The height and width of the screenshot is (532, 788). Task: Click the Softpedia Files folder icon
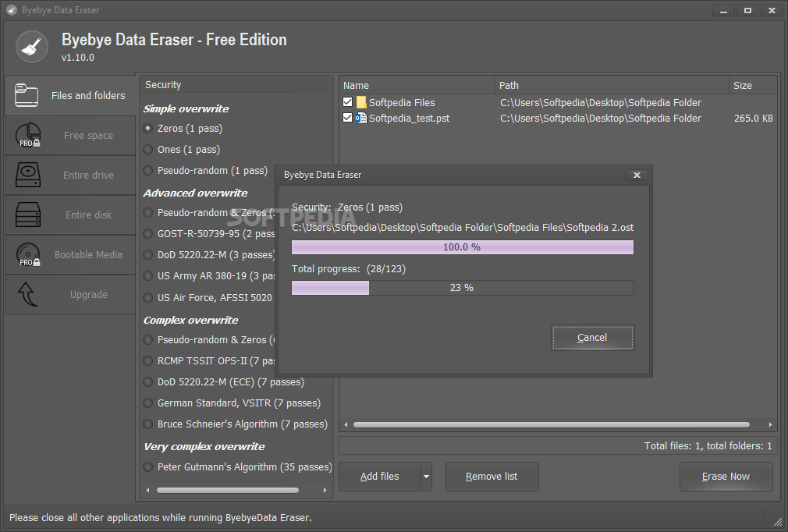click(361, 102)
